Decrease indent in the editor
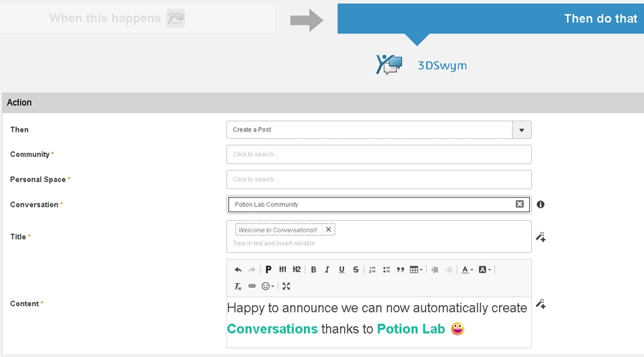This screenshot has height=357, width=644. point(449,270)
